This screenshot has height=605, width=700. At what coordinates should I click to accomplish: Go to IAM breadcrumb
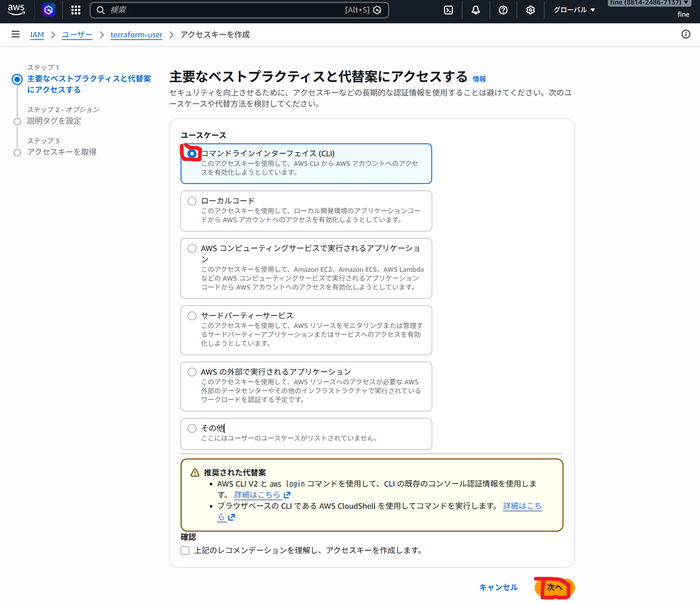(37, 34)
